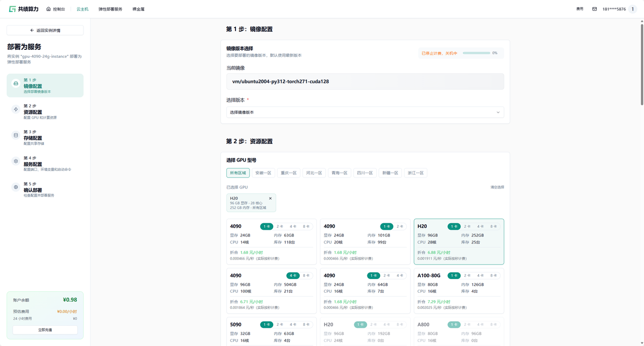Screen dimensions: 644x346
Task: Click the home icon beside 控制台
Action: pos(49,9)
